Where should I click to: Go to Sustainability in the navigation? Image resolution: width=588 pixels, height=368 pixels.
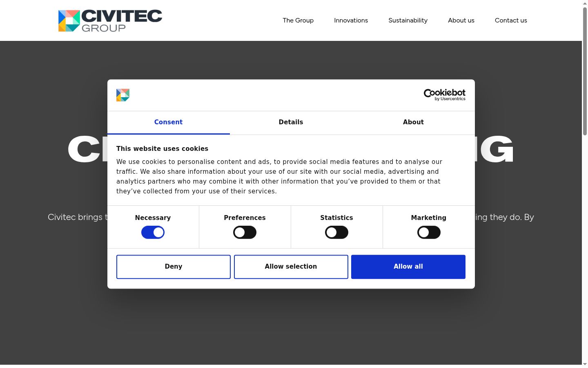pos(408,20)
